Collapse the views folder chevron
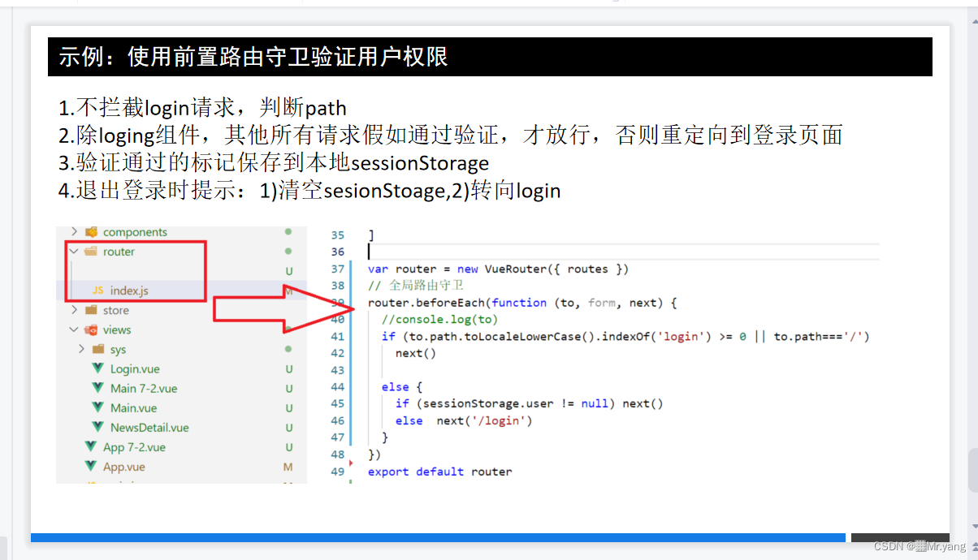 click(x=75, y=330)
